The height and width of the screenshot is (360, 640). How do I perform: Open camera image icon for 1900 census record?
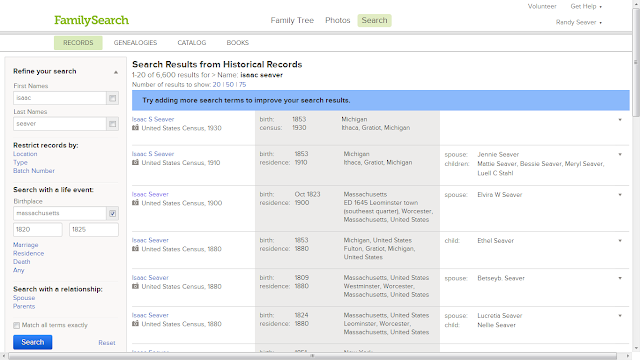[x=136, y=203]
